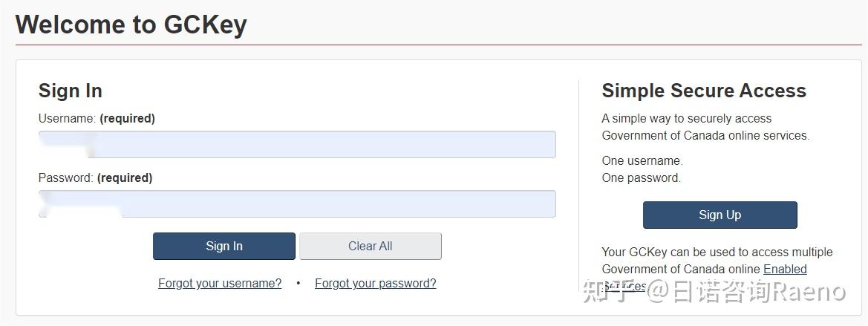The height and width of the screenshot is (326, 868).
Task: Click the Sign Up button
Action: 719,215
